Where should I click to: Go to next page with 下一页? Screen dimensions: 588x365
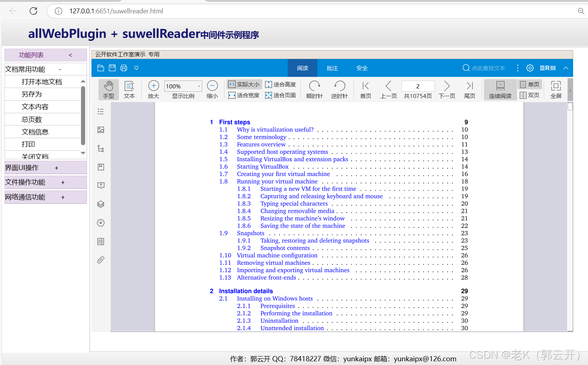pyautogui.click(x=447, y=89)
